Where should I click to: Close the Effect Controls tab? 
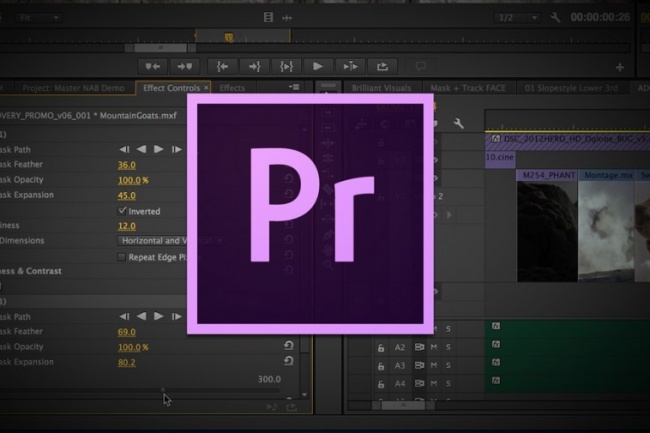[206, 88]
